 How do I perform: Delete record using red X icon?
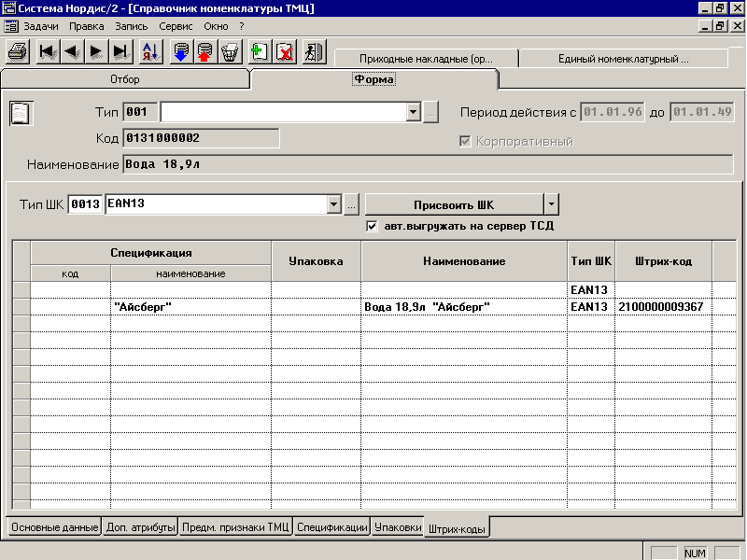tap(285, 51)
